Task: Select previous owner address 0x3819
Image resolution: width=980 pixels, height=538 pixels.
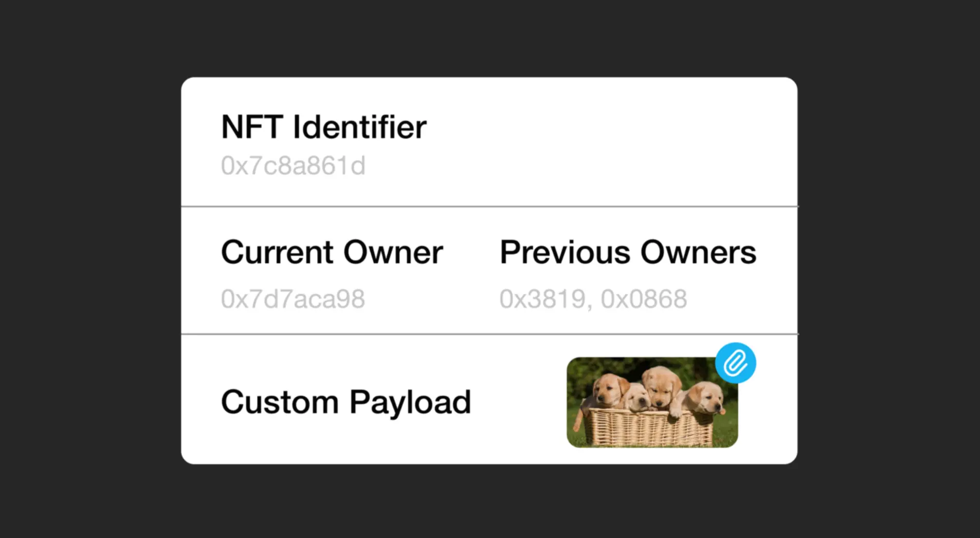Action: coord(542,299)
